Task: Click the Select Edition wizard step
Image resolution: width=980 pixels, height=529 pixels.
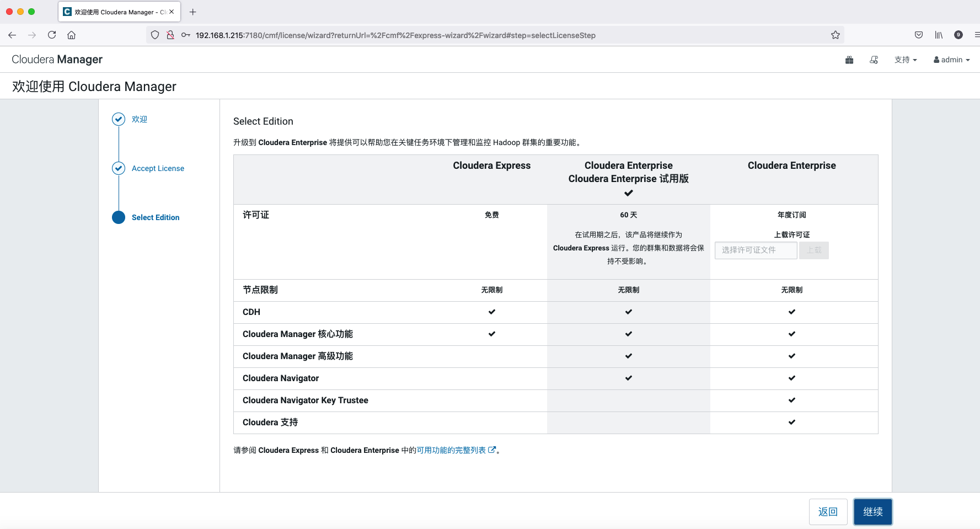Action: pos(156,217)
